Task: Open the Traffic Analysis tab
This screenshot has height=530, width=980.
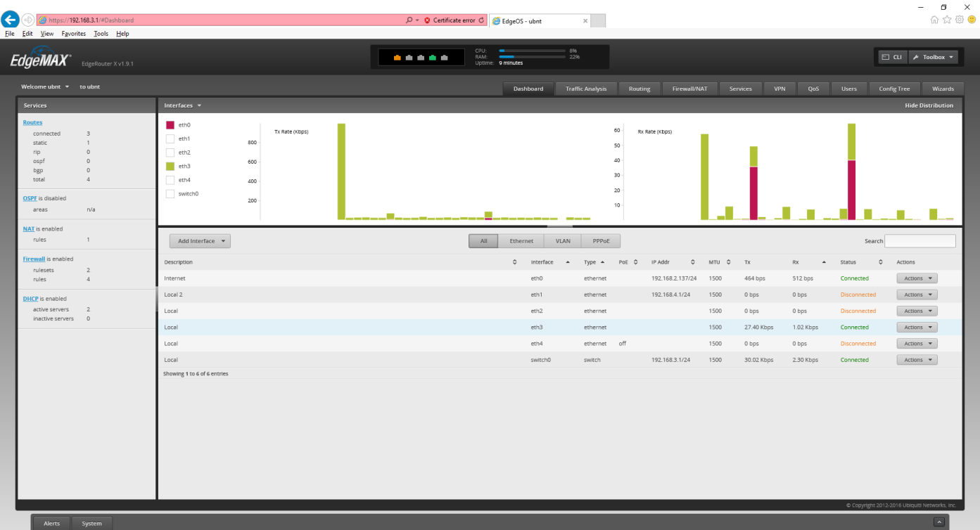Action: point(585,89)
